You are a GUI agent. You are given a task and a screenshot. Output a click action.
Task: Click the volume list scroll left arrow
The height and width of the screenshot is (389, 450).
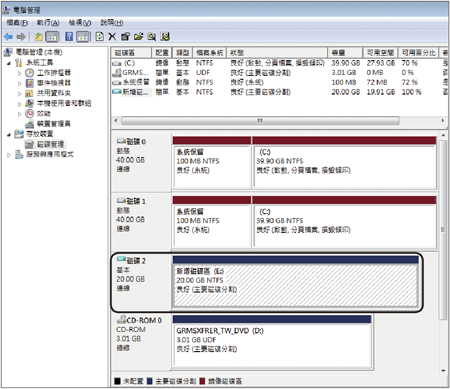[116, 120]
